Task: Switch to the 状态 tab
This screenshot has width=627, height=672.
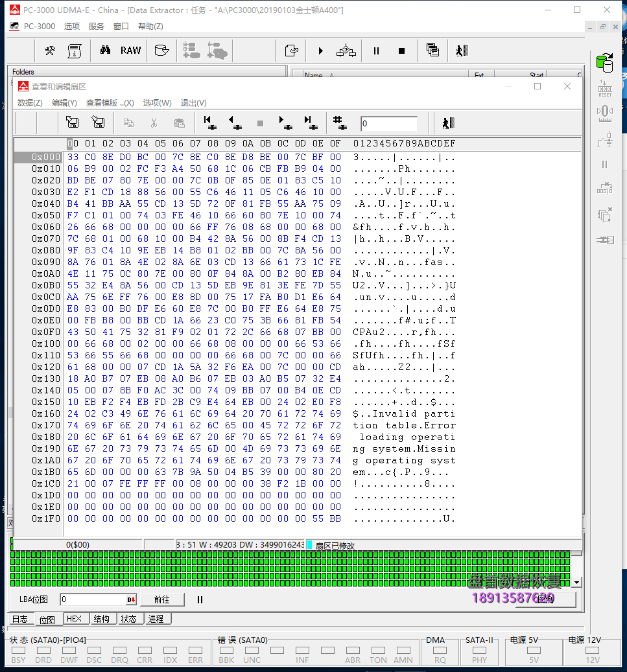Action: click(x=128, y=619)
